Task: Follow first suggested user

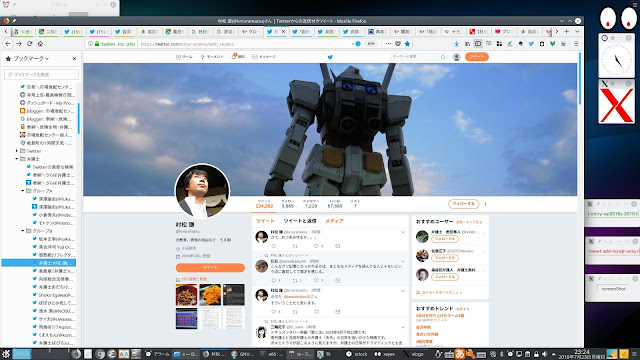Action: (x=444, y=239)
